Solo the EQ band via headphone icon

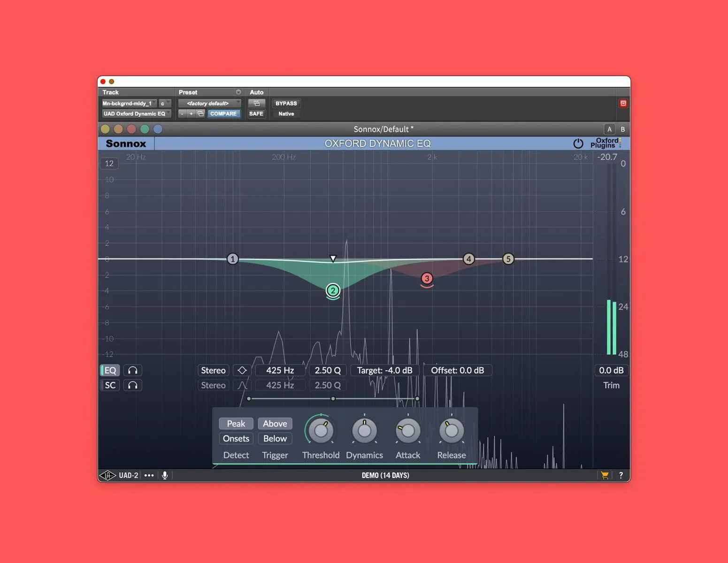(133, 370)
